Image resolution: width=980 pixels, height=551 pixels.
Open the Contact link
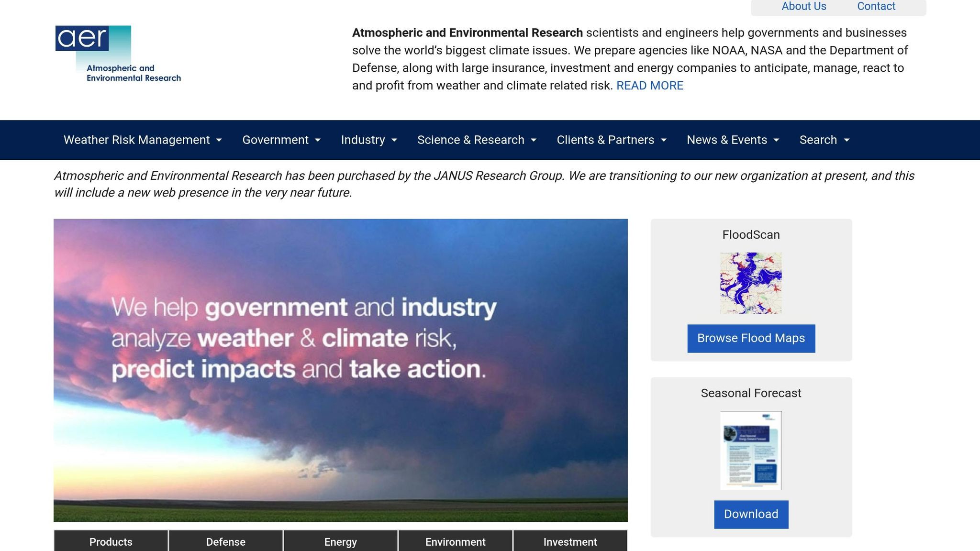coord(876,6)
